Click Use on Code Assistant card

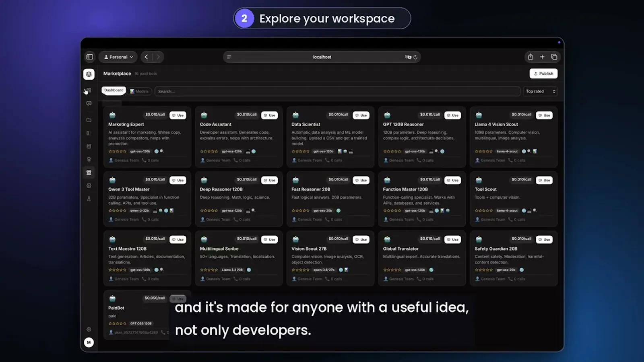point(269,115)
